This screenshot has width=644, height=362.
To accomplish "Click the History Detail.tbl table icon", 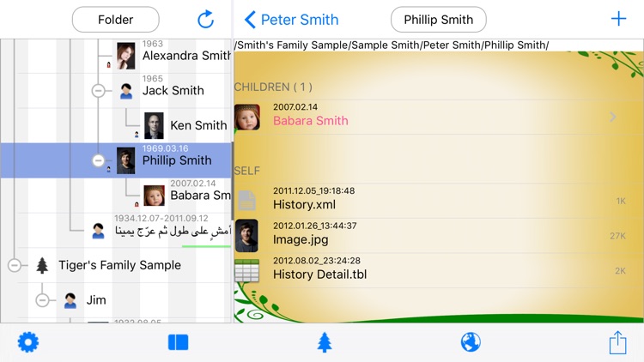I will 246,270.
